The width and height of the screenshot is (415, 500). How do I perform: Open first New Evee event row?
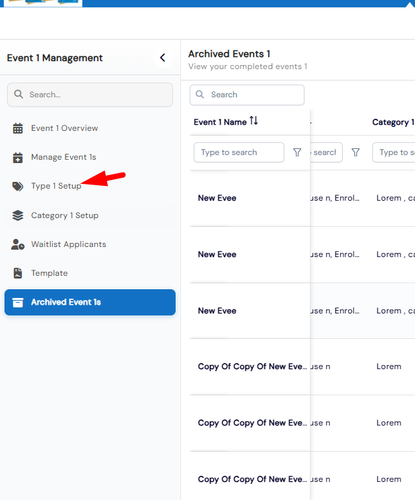click(x=302, y=198)
